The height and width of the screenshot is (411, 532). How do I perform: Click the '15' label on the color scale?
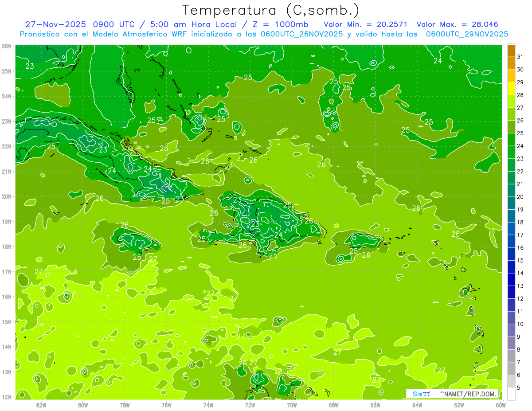(520, 260)
